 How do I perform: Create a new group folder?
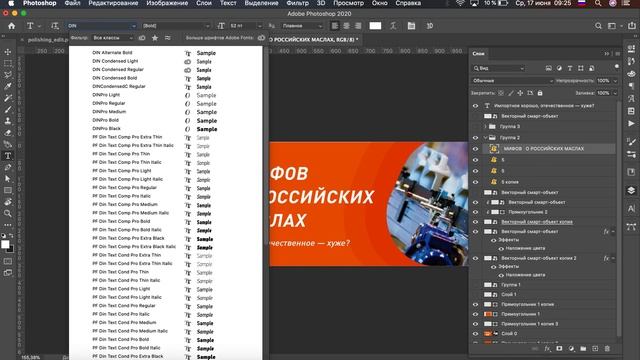point(583,349)
